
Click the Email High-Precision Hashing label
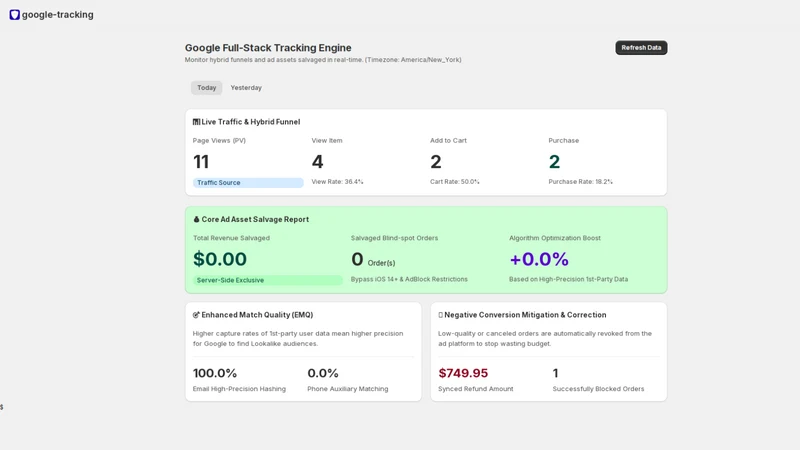click(x=239, y=389)
